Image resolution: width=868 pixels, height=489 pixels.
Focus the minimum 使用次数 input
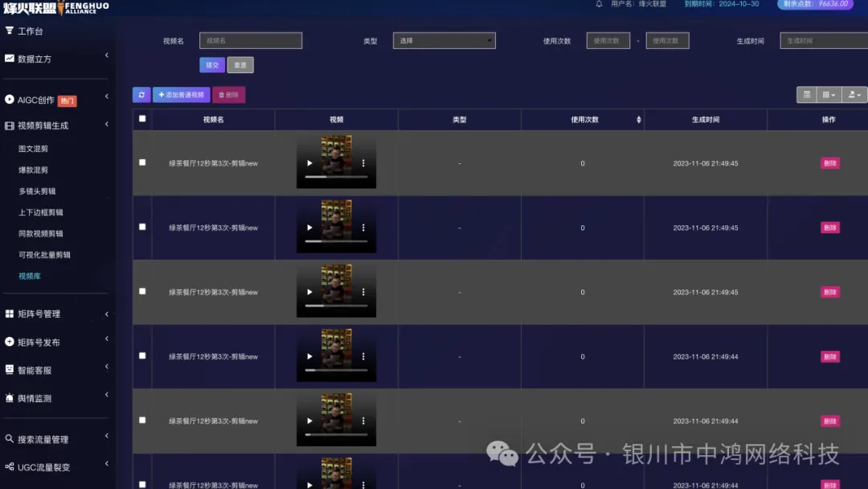click(608, 40)
